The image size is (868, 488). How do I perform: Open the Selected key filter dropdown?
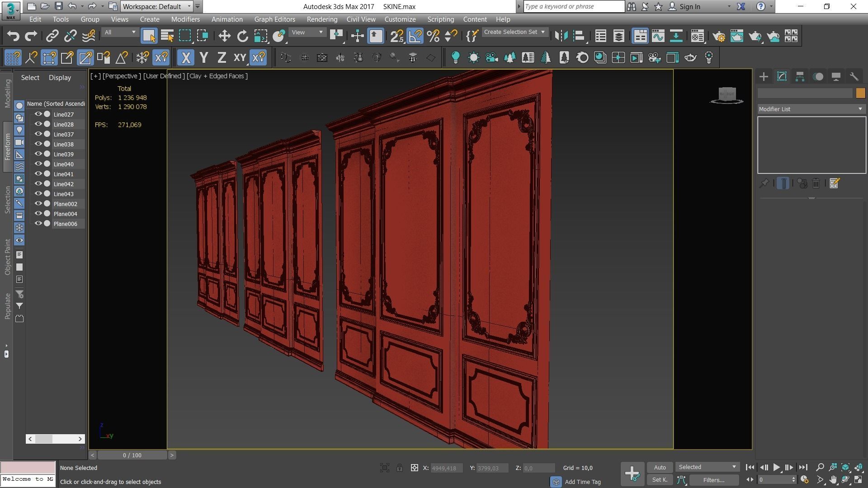click(x=708, y=467)
